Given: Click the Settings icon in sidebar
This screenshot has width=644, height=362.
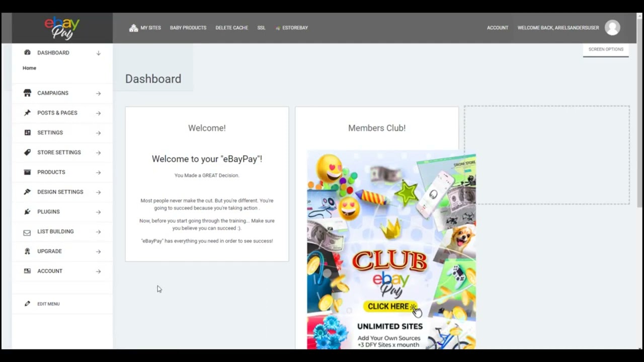Looking at the screenshot, I should 27,132.
